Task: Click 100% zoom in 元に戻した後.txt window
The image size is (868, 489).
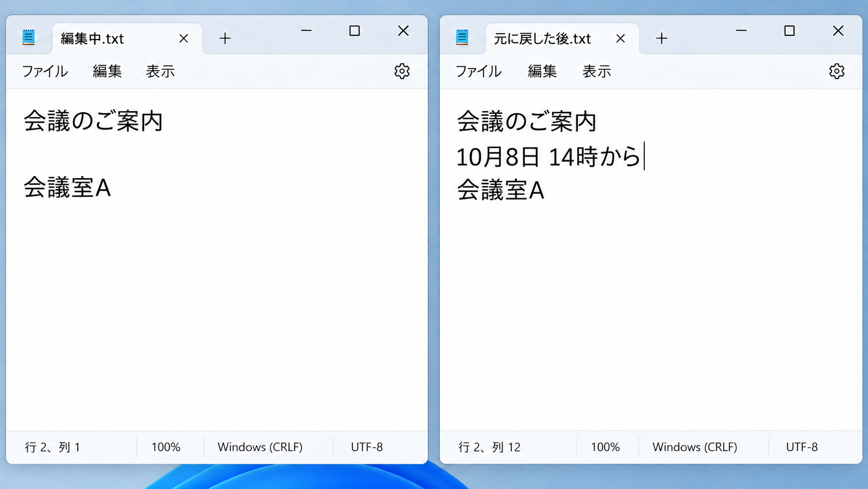Action: [605, 447]
